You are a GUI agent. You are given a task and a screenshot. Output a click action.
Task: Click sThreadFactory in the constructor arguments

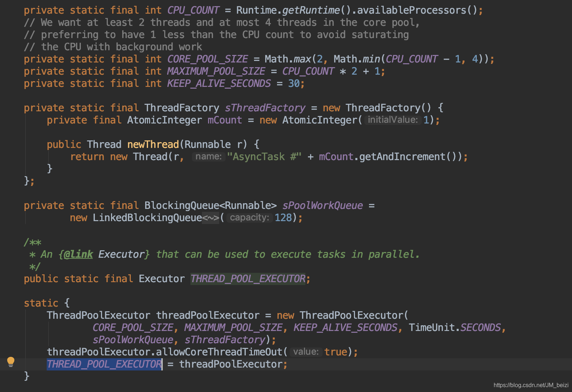point(225,340)
